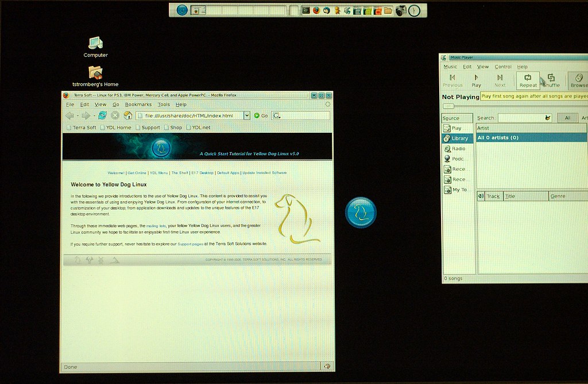Open the Control menu in Music Player

click(503, 67)
